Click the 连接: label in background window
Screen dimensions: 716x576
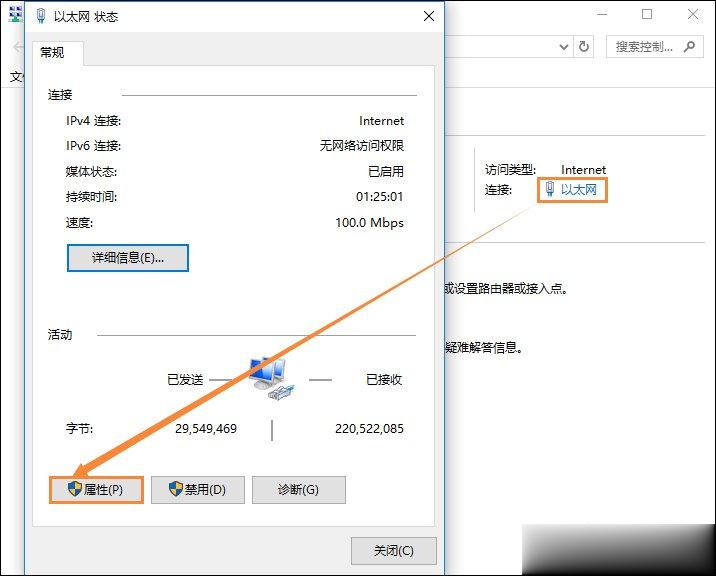click(499, 190)
